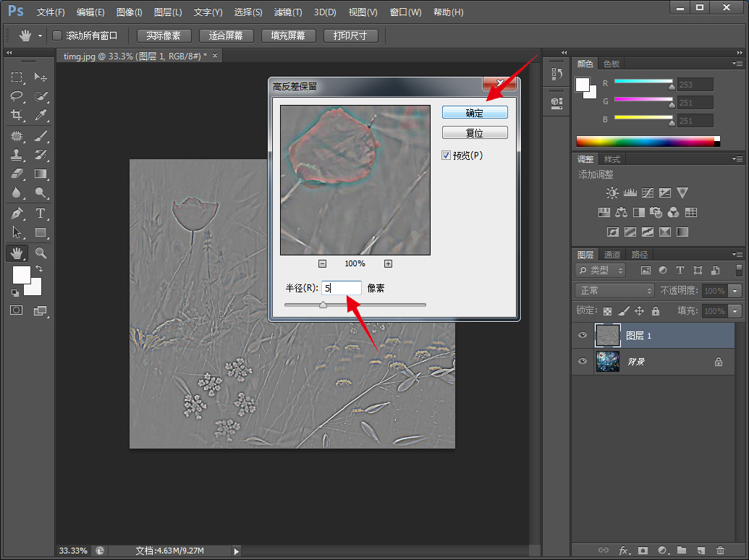Change the screen mode
The image size is (749, 560).
pos(41,311)
